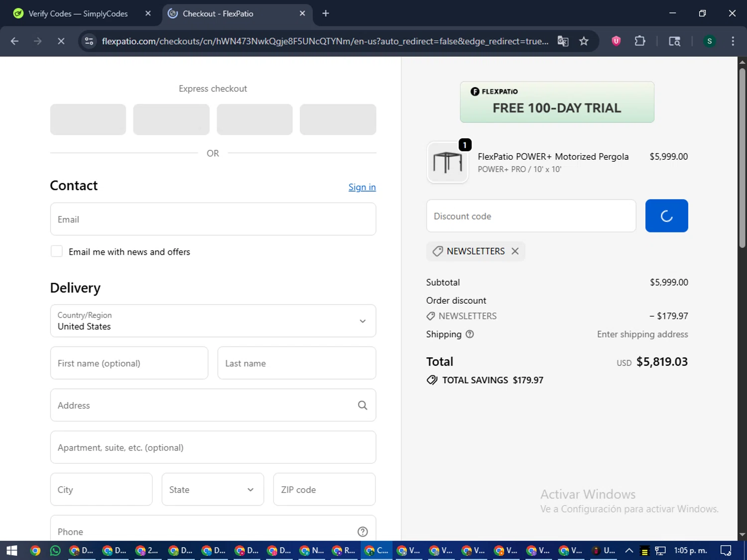Focus the ZIP code field
Image resolution: width=747 pixels, height=560 pixels.
pos(324,489)
